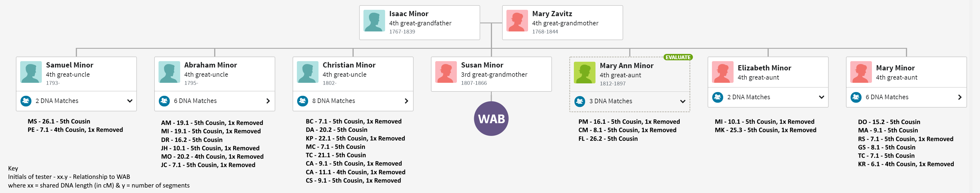Click Christian Minor's DNA matches icon
The width and height of the screenshot is (980, 193).
[x=303, y=101]
